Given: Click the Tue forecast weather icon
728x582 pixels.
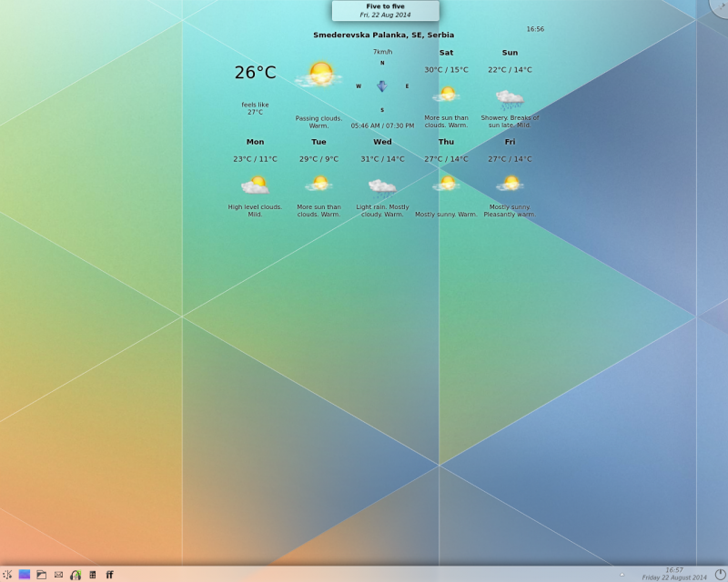Looking at the screenshot, I should [x=319, y=184].
